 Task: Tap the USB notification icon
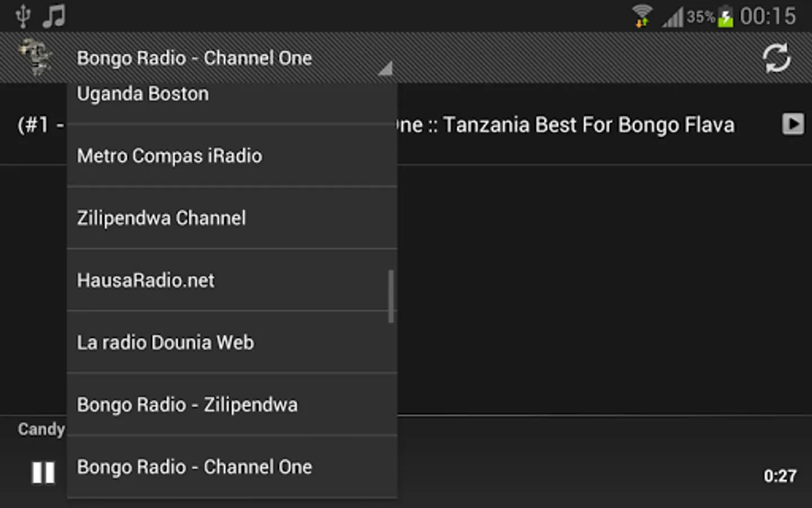(x=23, y=16)
